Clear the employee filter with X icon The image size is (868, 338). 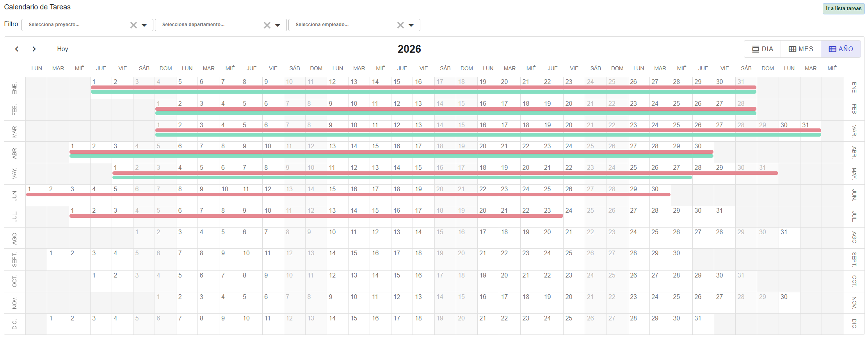click(x=400, y=25)
